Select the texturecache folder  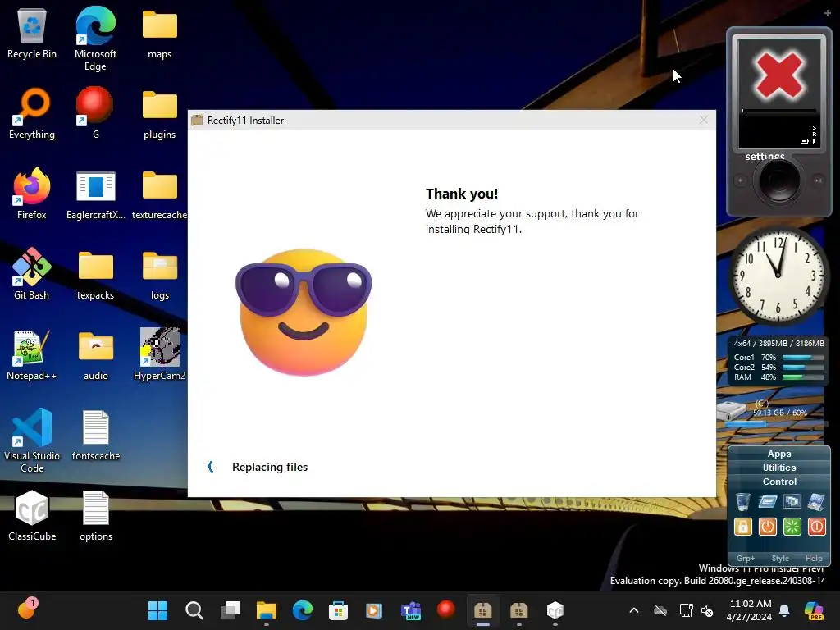click(x=160, y=194)
